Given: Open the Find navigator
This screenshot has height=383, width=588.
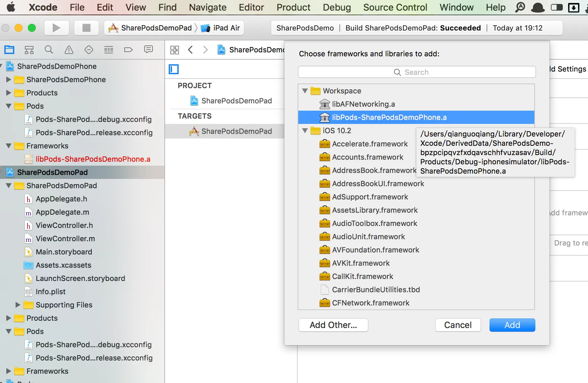Looking at the screenshot, I should click(x=49, y=50).
